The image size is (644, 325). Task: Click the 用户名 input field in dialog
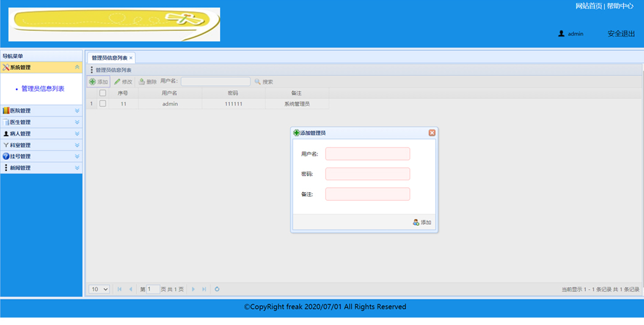click(367, 154)
